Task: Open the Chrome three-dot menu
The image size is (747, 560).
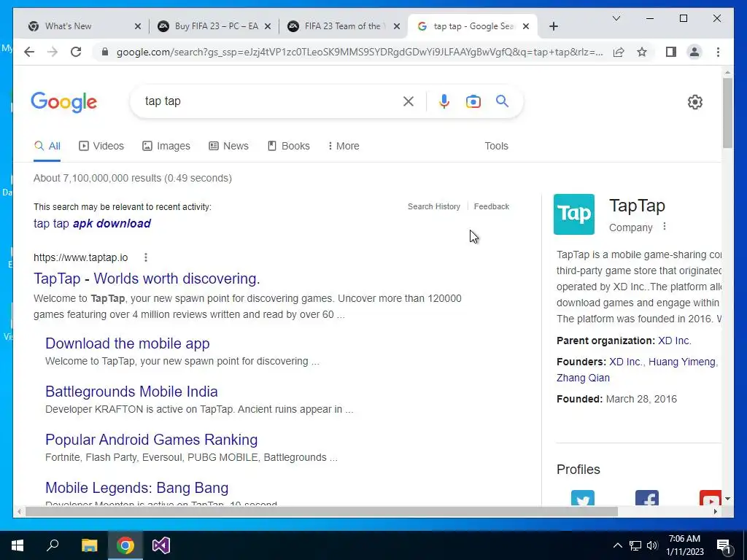Action: click(x=718, y=52)
